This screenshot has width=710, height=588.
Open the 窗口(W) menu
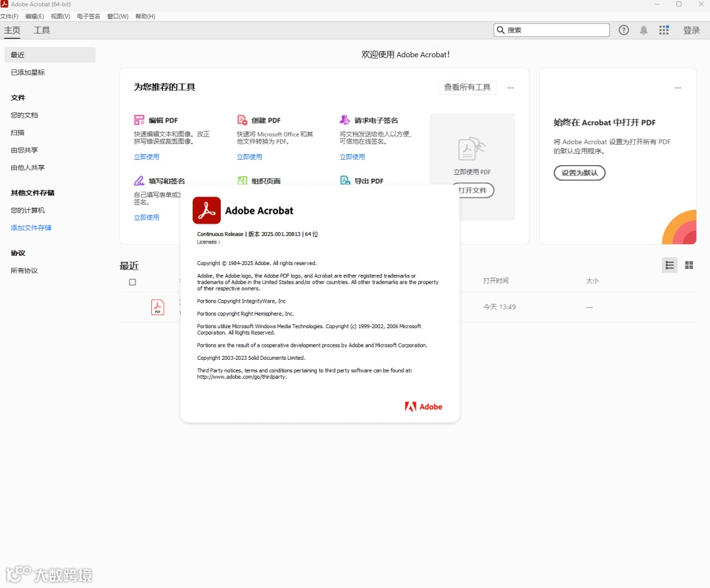[x=118, y=16]
